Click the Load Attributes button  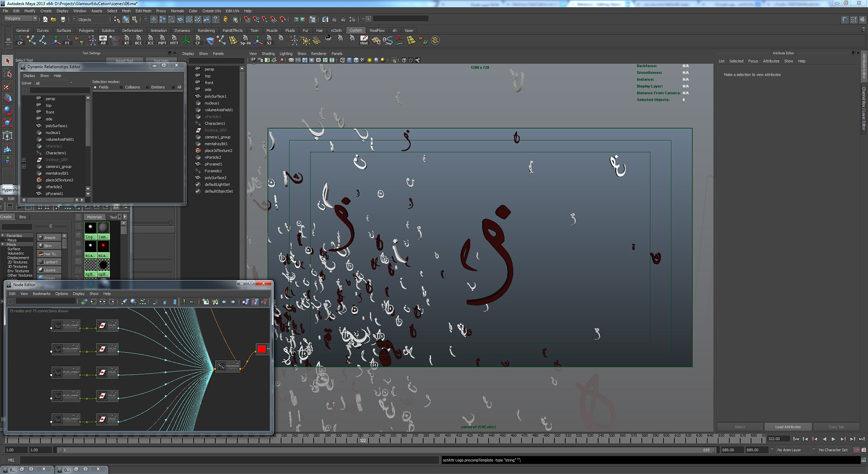(x=788, y=427)
